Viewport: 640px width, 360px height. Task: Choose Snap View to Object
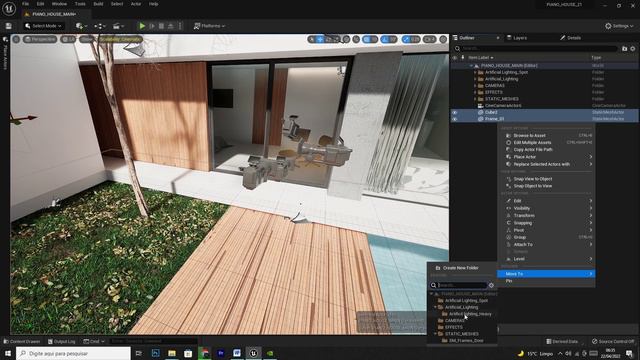547,179
